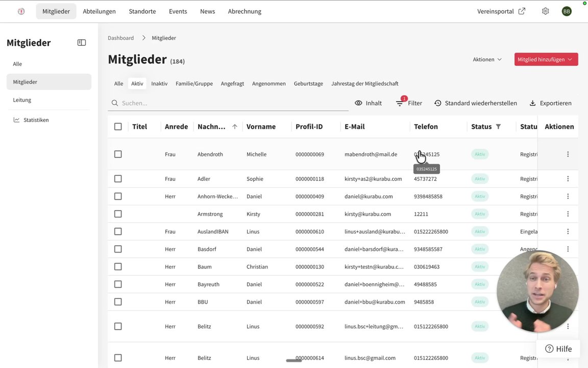Open row actions for Anhorn-Wecke

point(568,196)
